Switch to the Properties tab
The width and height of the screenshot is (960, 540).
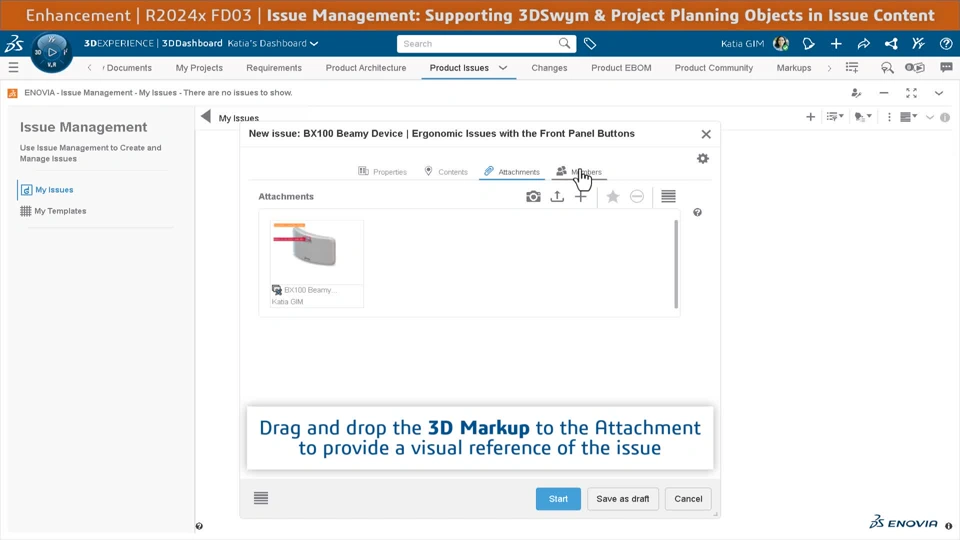pyautogui.click(x=383, y=171)
